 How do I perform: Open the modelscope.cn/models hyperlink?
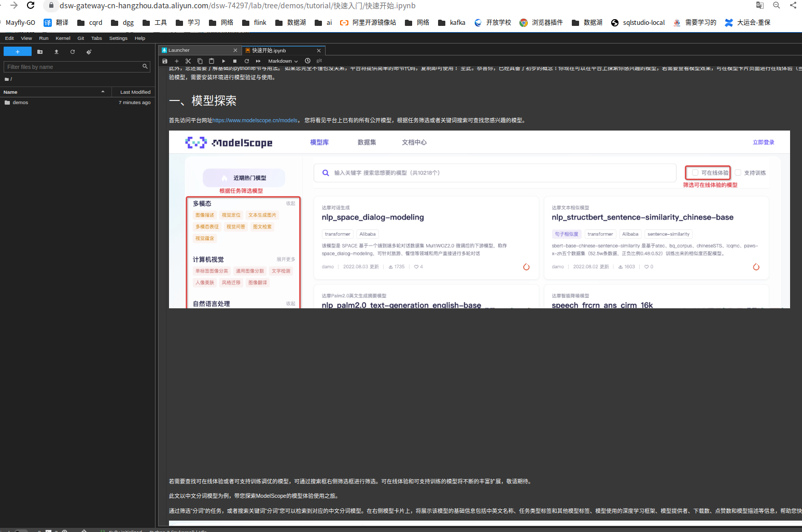click(255, 120)
